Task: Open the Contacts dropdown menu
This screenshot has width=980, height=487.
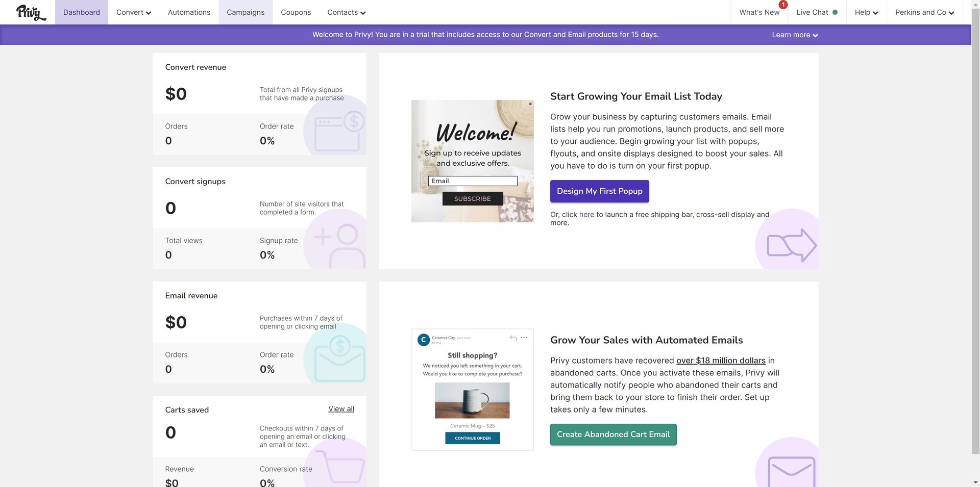Action: point(347,12)
